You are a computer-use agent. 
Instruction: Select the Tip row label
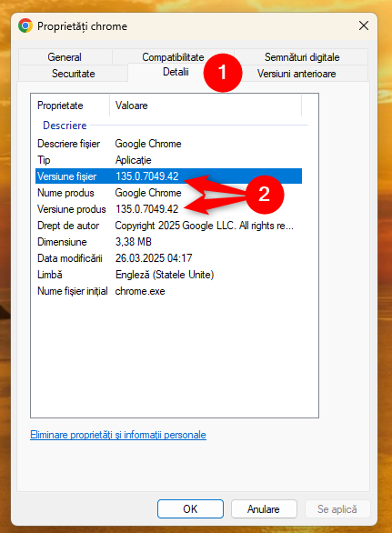tap(44, 160)
